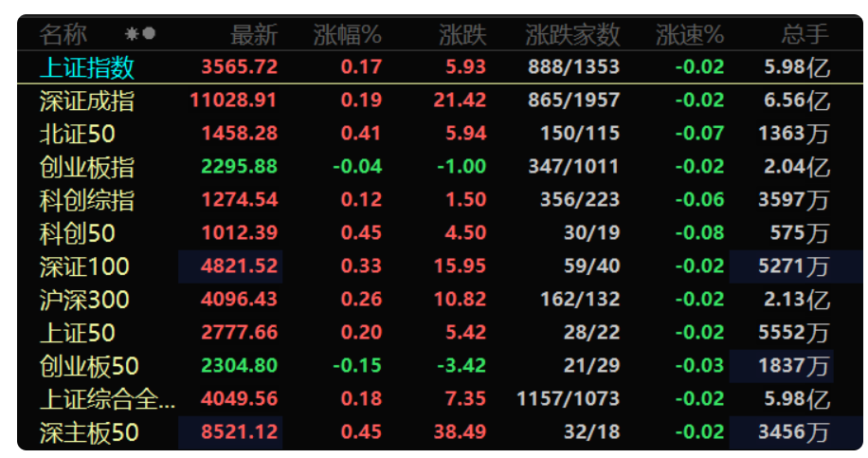Click volume value 2.04亿
This screenshot has width=868, height=458.
[x=797, y=167]
